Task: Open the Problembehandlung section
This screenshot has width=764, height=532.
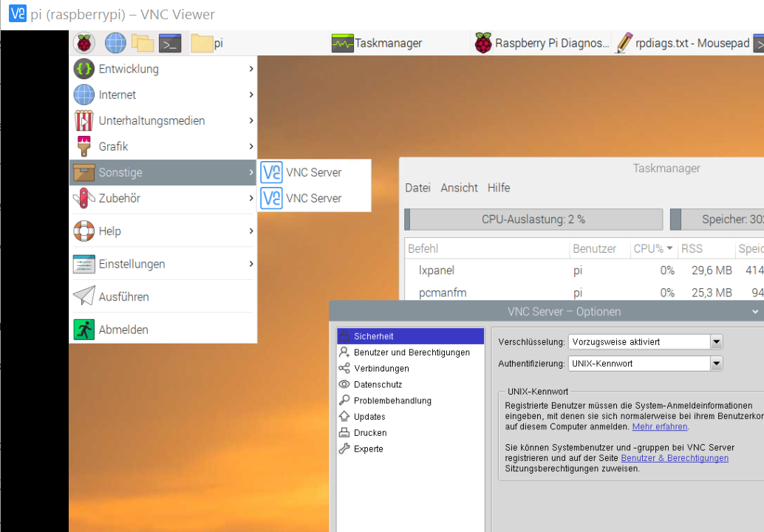Action: coord(410,400)
